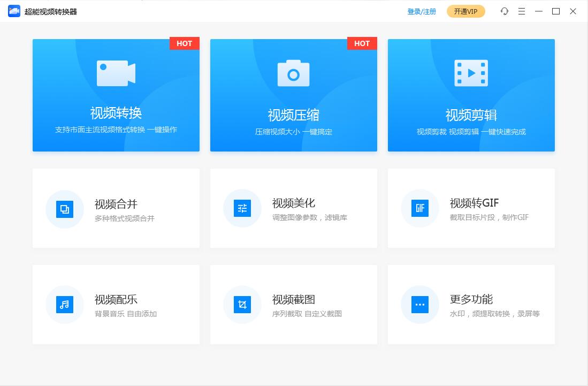
Task: Open 视频配乐 feature title
Action: [x=116, y=299]
